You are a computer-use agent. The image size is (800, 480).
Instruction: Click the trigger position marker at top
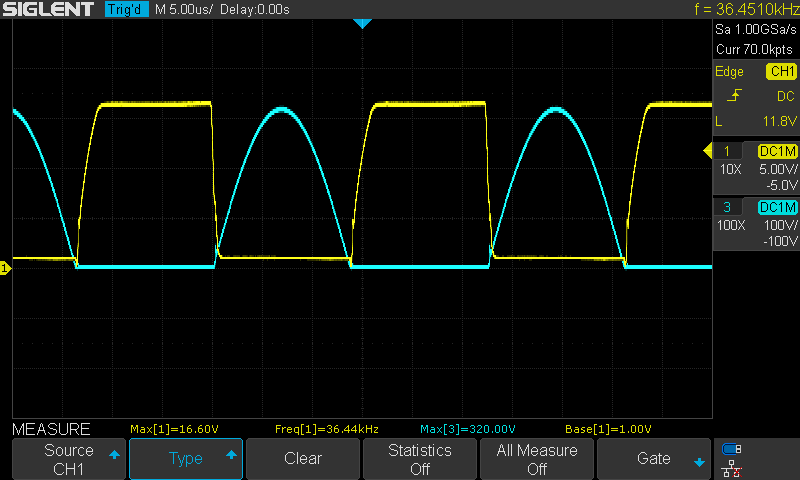(x=362, y=23)
